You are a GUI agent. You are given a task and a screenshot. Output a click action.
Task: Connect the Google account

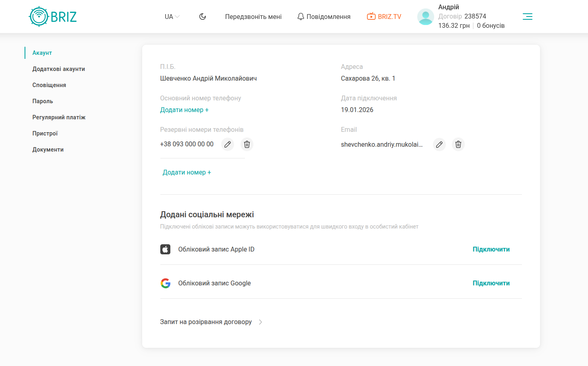[491, 283]
